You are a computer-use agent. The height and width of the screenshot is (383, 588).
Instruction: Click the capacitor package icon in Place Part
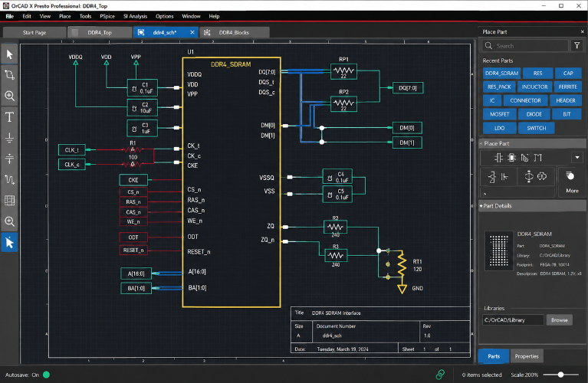click(x=498, y=158)
